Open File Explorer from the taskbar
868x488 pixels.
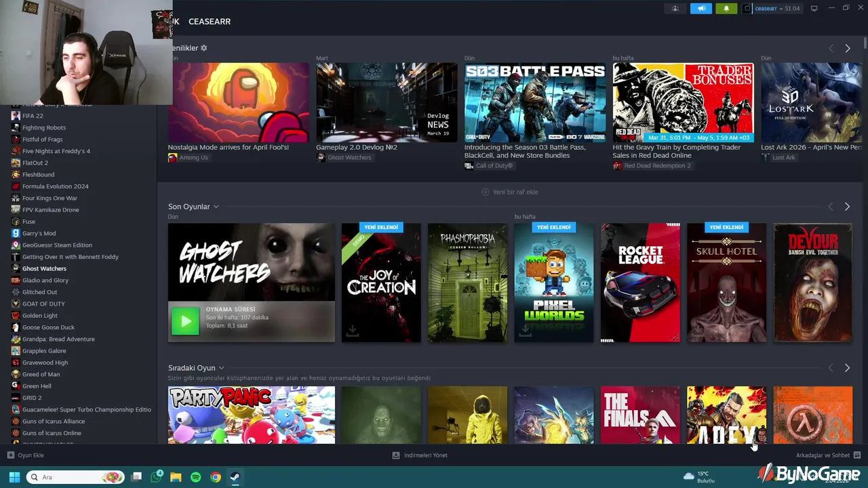176,477
